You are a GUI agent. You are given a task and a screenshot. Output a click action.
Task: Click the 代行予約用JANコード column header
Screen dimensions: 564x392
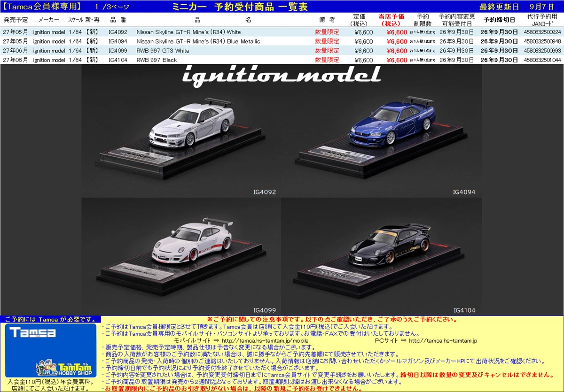click(x=542, y=20)
